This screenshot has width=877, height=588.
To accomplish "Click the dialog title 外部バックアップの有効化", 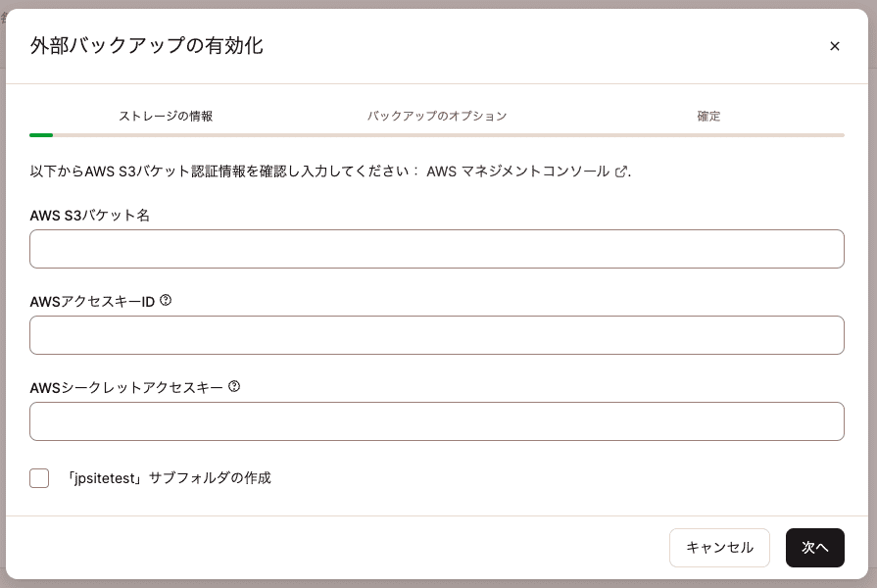I will (147, 46).
